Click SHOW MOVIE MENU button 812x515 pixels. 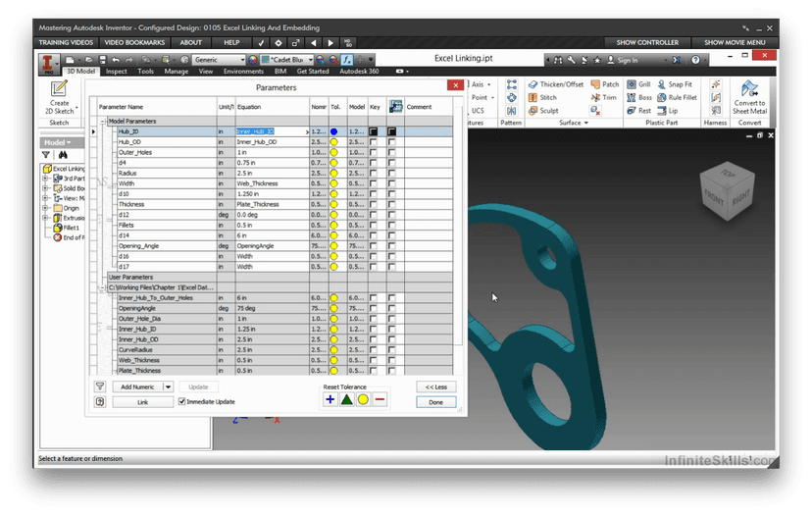click(x=735, y=42)
